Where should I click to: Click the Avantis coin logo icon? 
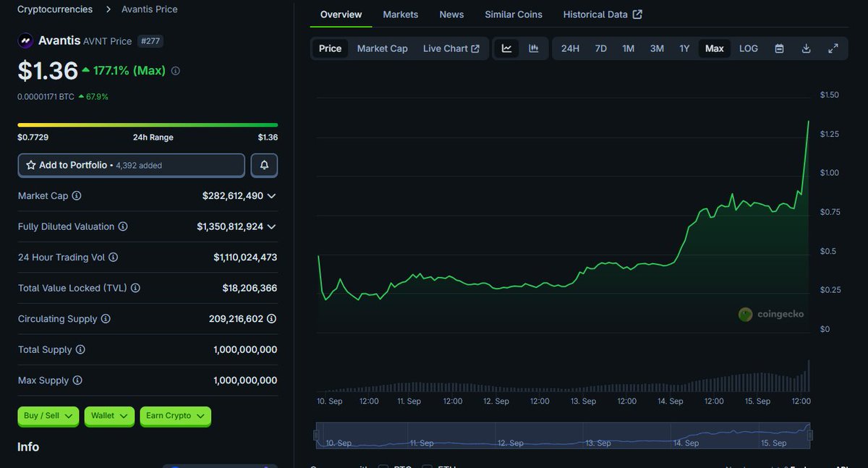point(26,41)
